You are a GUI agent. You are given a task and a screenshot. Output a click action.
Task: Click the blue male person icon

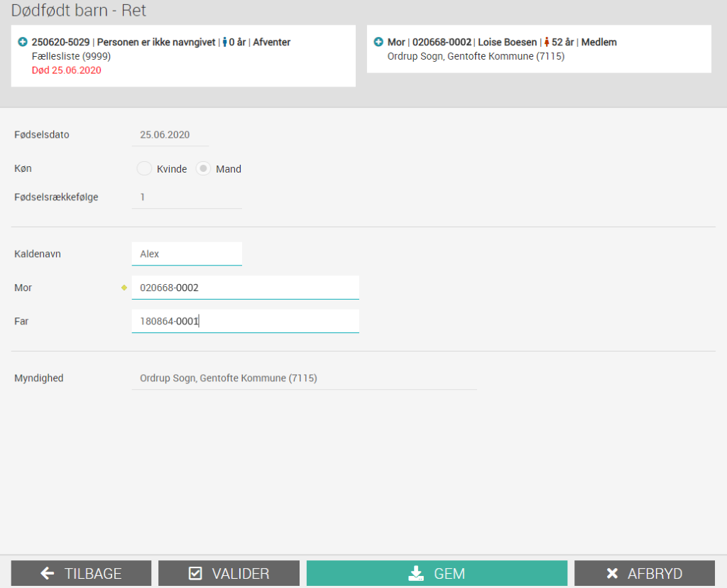pos(225,42)
